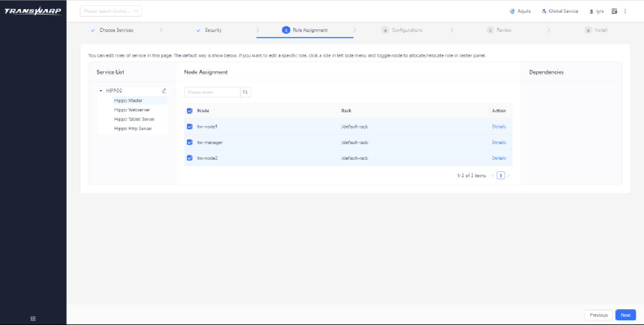
Task: Open the Aquila globe icon
Action: [x=512, y=11]
